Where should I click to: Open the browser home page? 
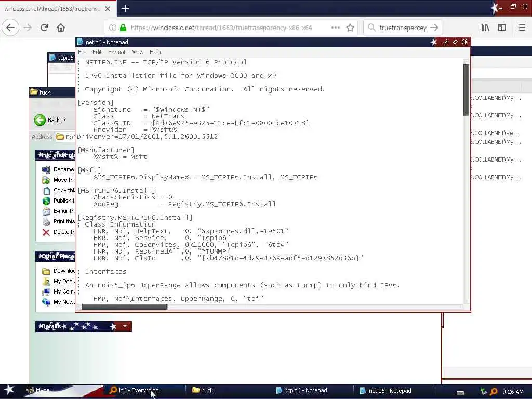click(61, 28)
